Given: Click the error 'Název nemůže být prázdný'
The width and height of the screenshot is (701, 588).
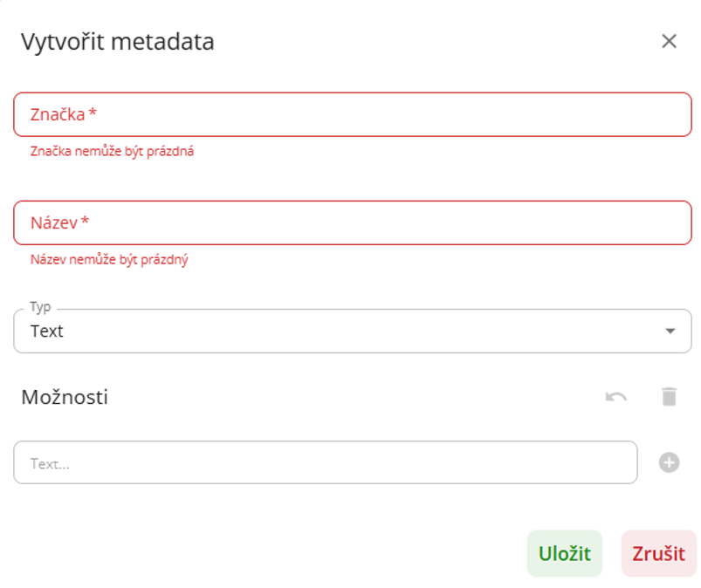Looking at the screenshot, I should click(109, 259).
